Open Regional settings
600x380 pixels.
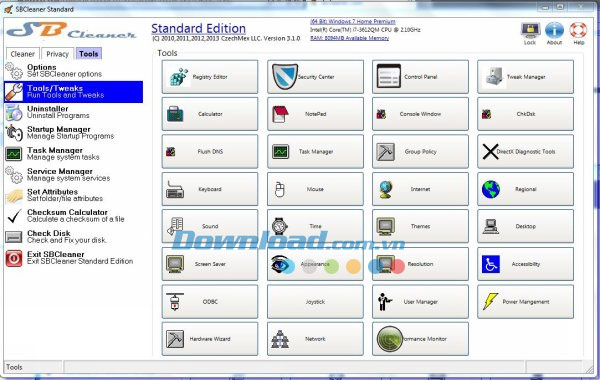point(525,189)
